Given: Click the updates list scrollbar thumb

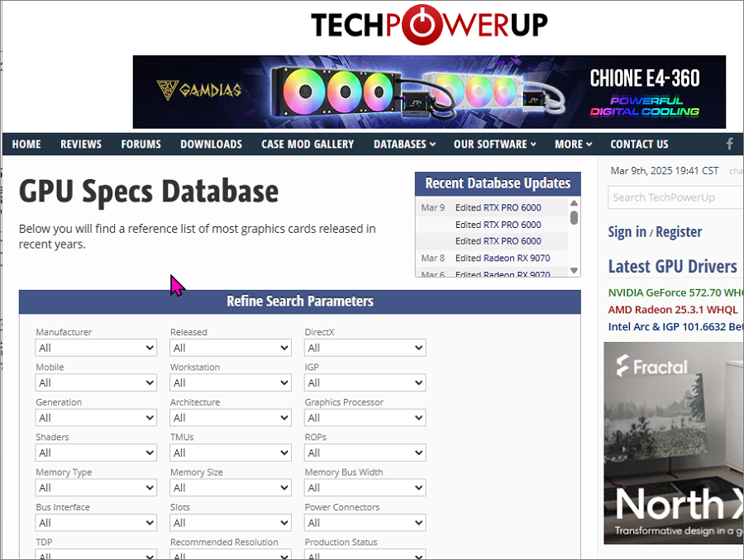Looking at the screenshot, I should (575, 218).
